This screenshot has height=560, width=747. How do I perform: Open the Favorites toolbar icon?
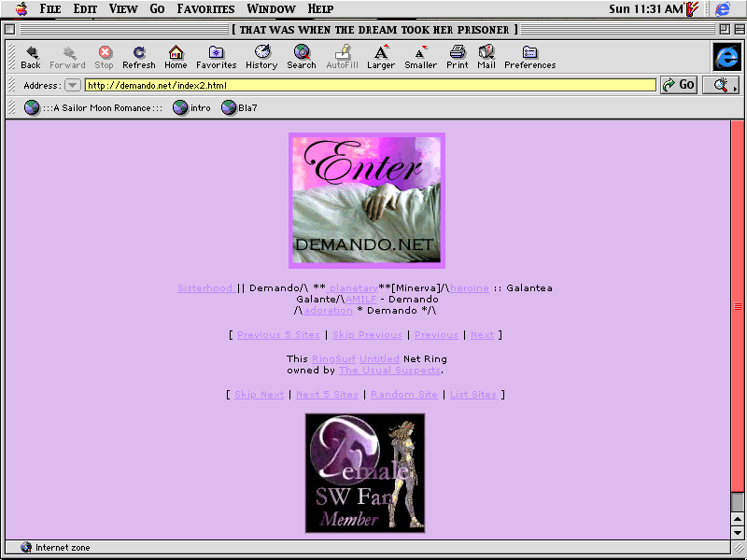pyautogui.click(x=216, y=56)
